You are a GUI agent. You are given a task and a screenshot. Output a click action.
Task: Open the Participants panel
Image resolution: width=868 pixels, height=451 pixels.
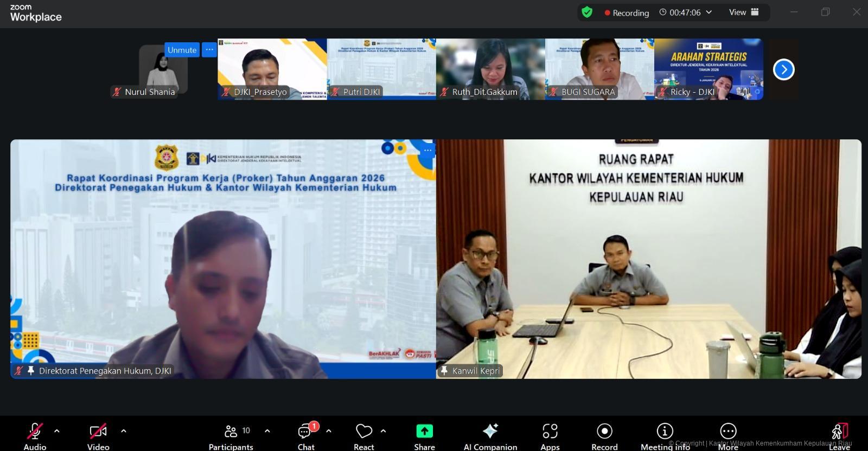coord(231,431)
